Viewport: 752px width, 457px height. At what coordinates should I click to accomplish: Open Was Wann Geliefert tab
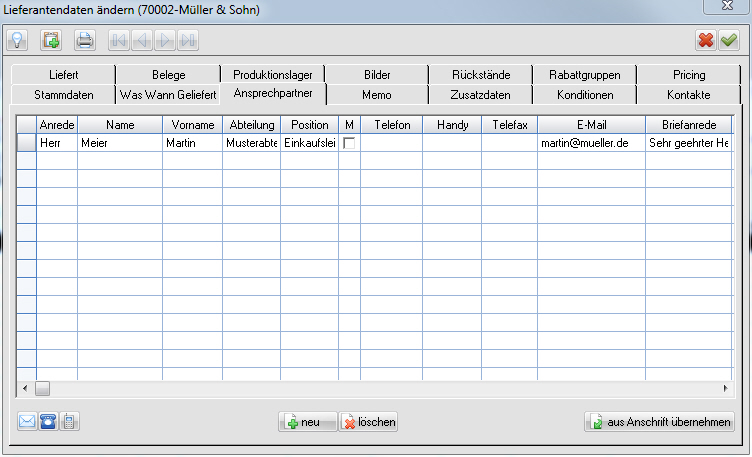(168, 95)
